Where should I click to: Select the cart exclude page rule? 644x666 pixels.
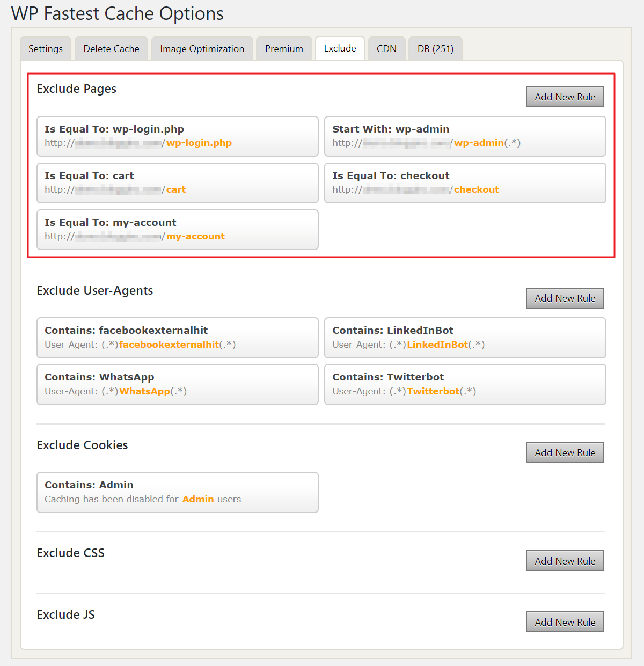pos(177,183)
